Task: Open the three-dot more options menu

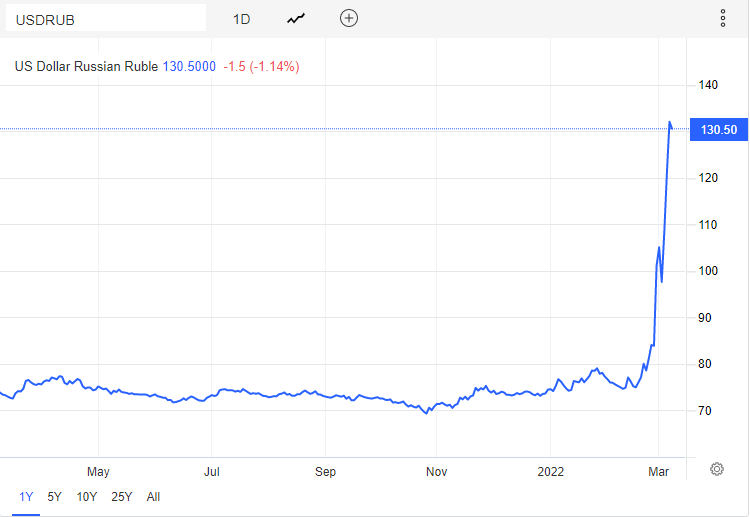Action: pyautogui.click(x=723, y=18)
